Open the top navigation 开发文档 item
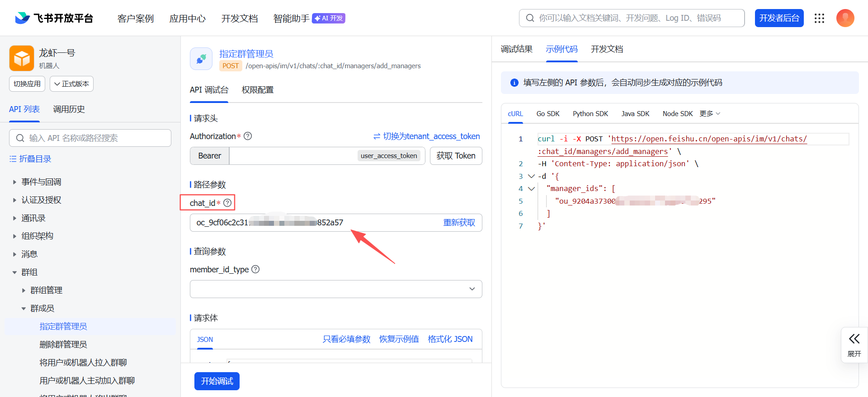 pos(240,19)
